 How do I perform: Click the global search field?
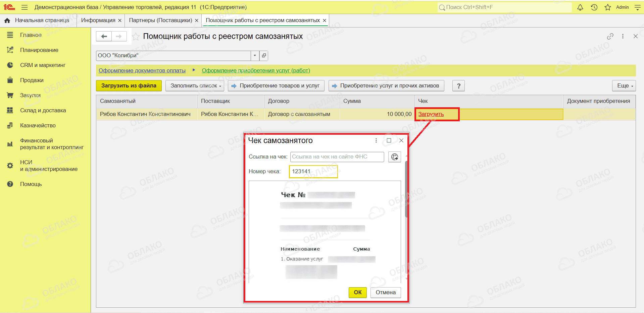(504, 7)
